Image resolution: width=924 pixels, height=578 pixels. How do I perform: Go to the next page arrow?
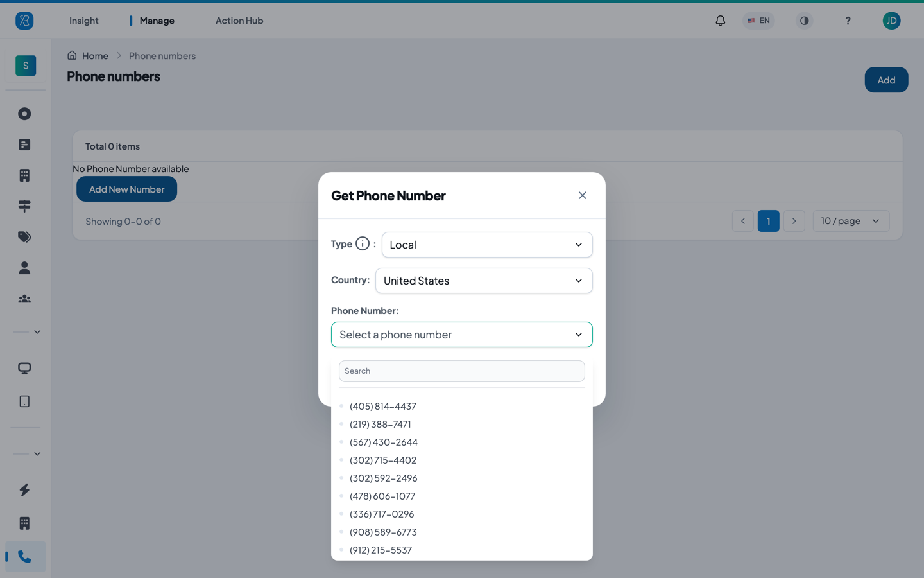pos(794,221)
